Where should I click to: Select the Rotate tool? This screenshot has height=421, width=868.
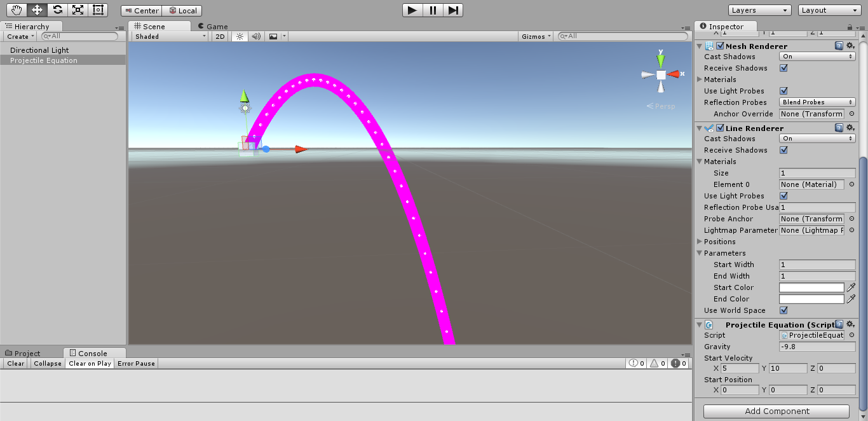pos(57,10)
